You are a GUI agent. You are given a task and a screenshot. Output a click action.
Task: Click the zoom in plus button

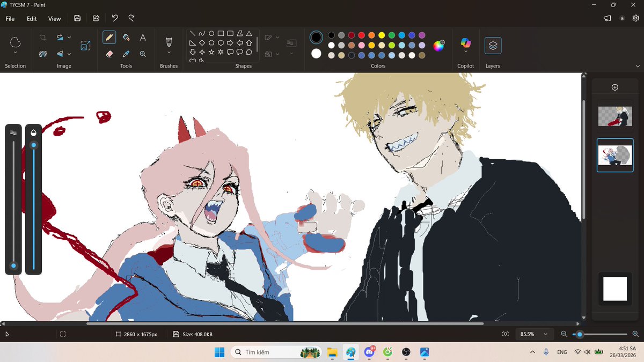(635, 334)
